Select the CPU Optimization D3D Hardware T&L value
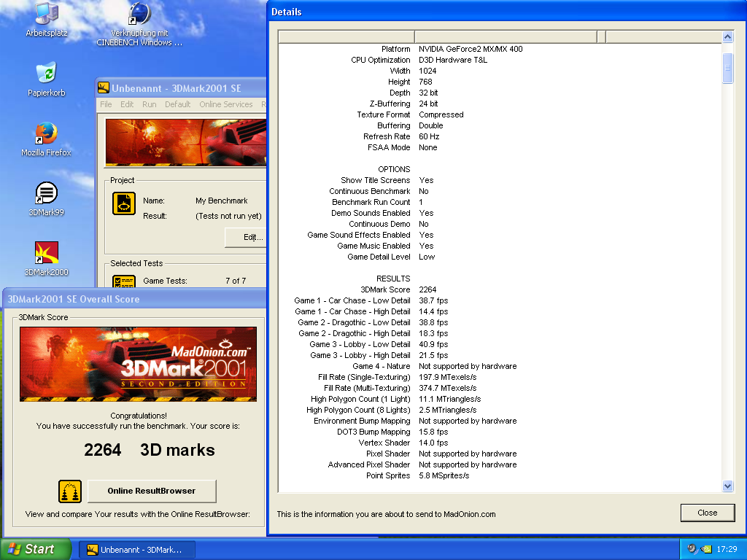 [453, 60]
